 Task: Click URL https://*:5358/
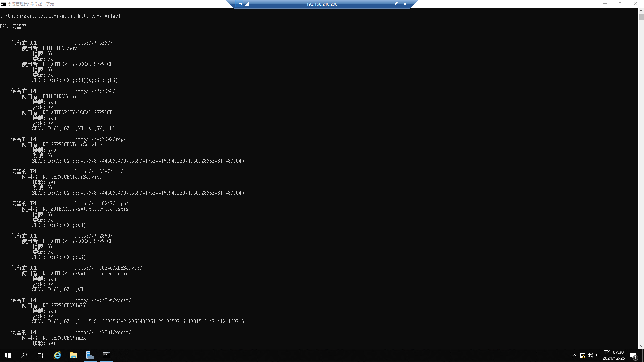click(95, 91)
